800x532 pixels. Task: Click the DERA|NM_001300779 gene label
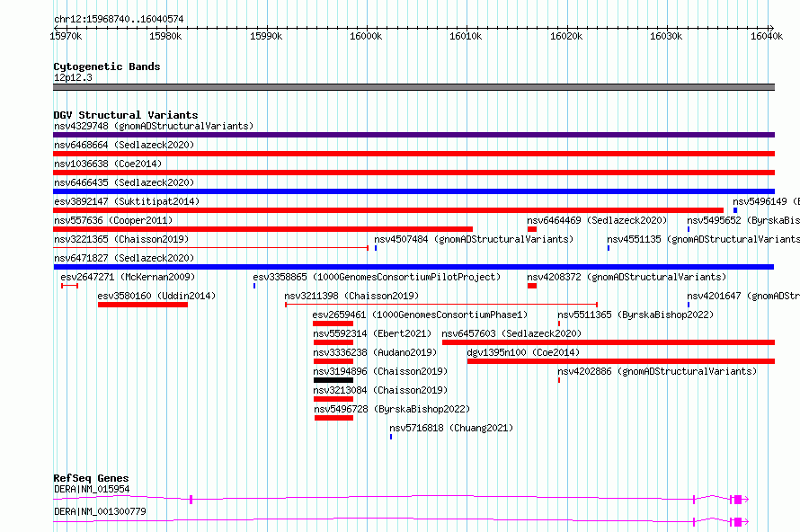tap(100, 511)
